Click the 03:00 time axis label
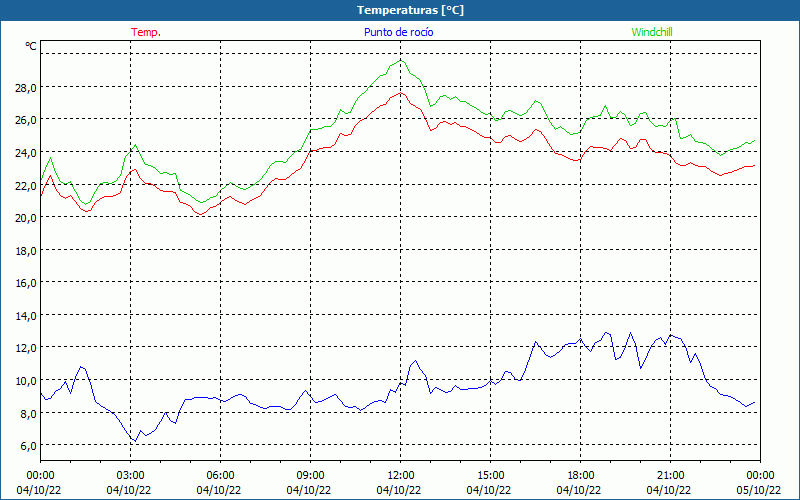 131,476
